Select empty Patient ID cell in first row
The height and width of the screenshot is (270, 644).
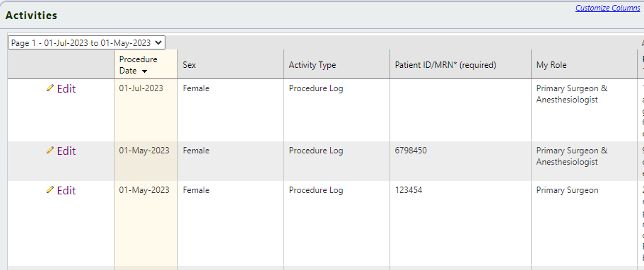460,110
